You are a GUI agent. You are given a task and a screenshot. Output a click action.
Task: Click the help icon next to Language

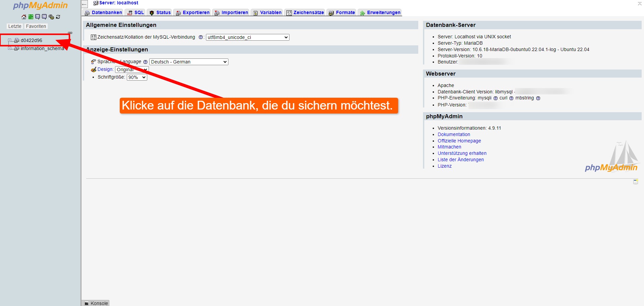pos(145,62)
